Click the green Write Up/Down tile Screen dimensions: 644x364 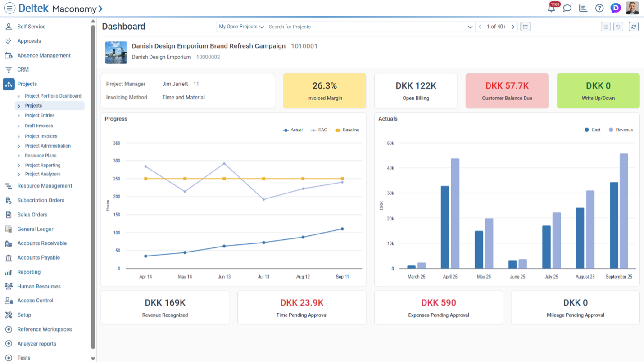click(598, 91)
